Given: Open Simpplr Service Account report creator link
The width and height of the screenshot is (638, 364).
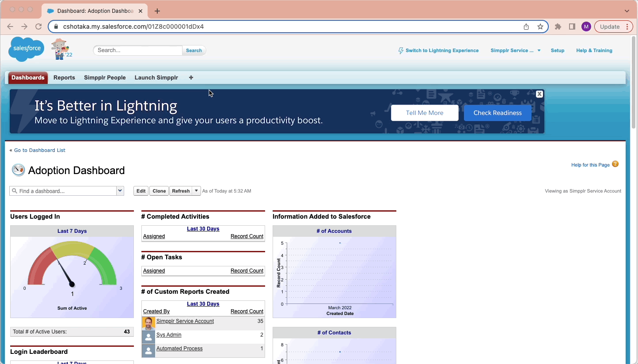Looking at the screenshot, I should click(x=185, y=321).
